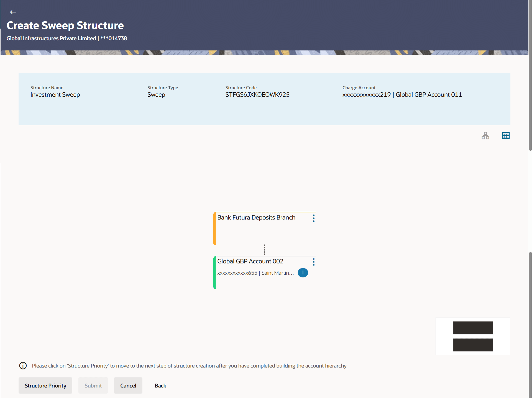
Task: Click info icon beside Structure Priority hint
Action: coord(23,366)
